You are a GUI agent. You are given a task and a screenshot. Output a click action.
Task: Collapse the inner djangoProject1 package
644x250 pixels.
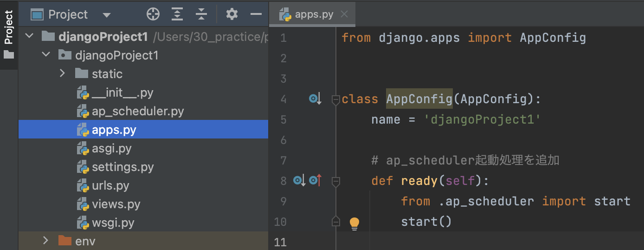tap(46, 55)
